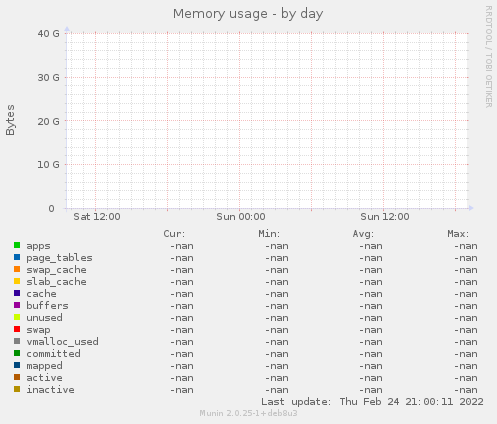Click inside the memory usage graph area
This screenshot has width=497, height=424.
tap(267, 121)
